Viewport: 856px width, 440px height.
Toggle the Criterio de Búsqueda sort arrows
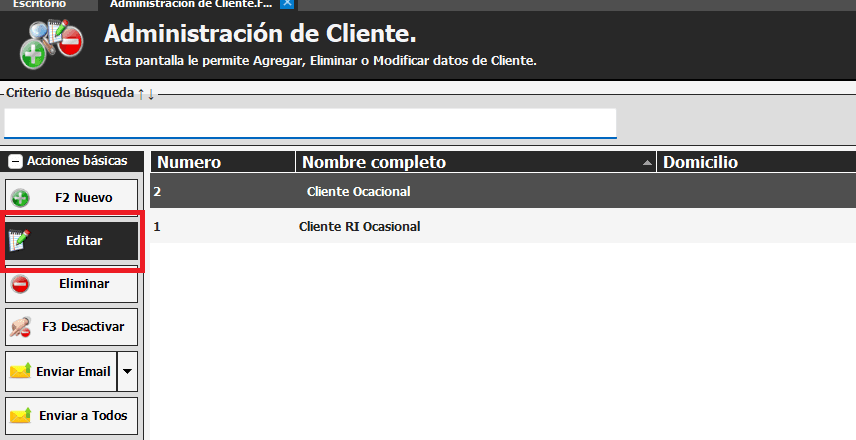pyautogui.click(x=146, y=93)
